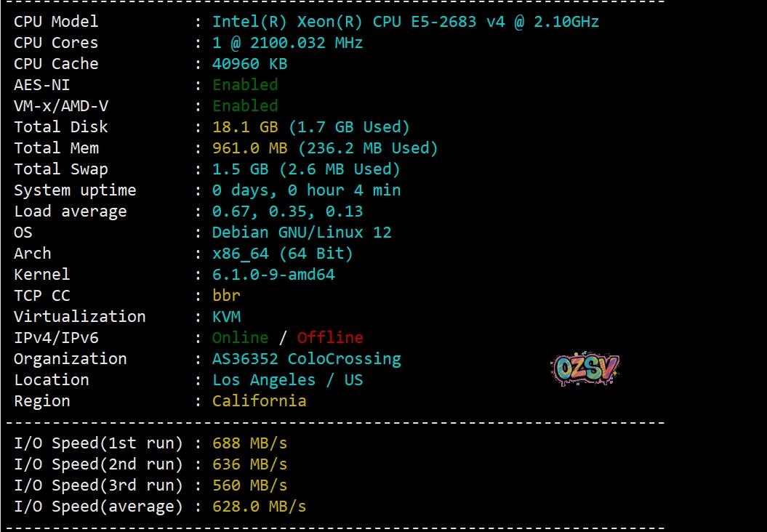Click the load average 0.67, 0.35, 0.13 values
767x532 pixels.
tap(287, 211)
